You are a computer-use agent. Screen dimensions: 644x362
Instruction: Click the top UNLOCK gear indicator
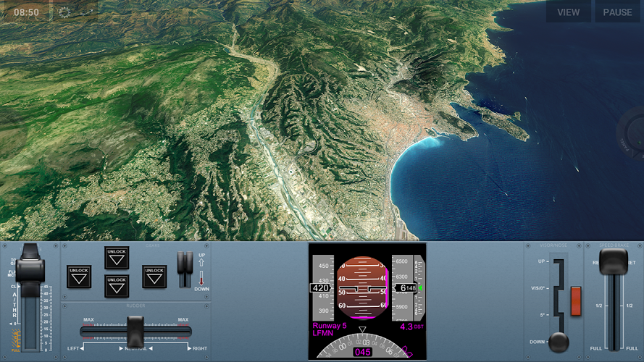[116, 258]
